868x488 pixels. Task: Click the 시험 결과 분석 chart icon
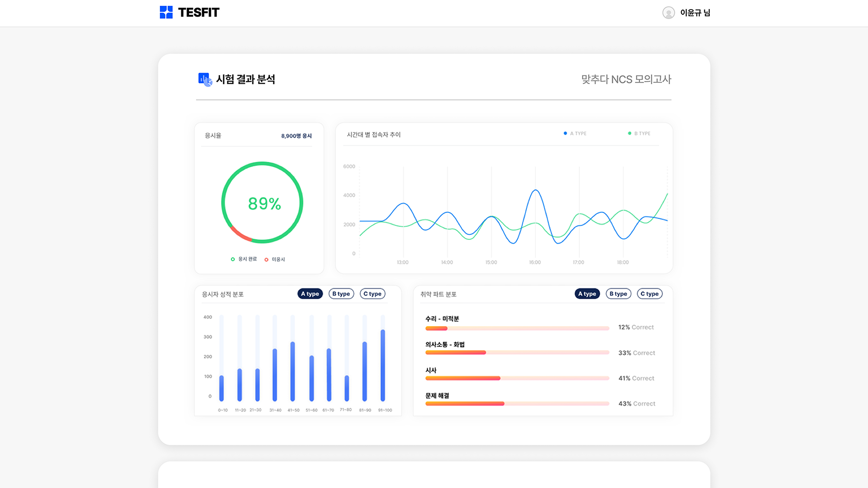(x=205, y=80)
